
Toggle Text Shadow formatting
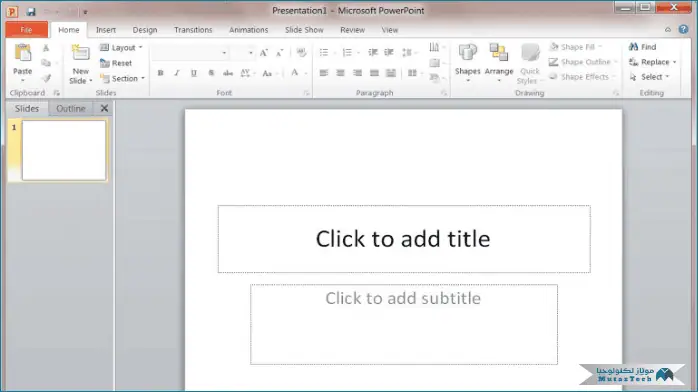pos(211,73)
